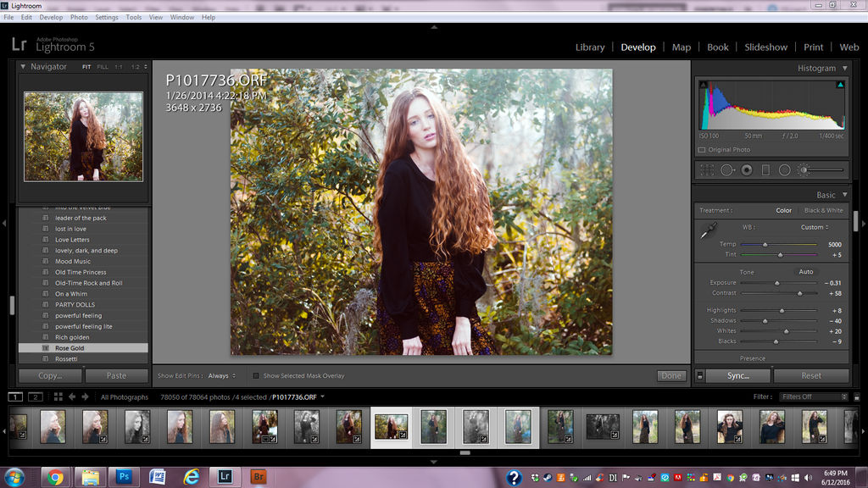The width and height of the screenshot is (868, 488).
Task: Set treatment to Color
Action: coord(783,210)
